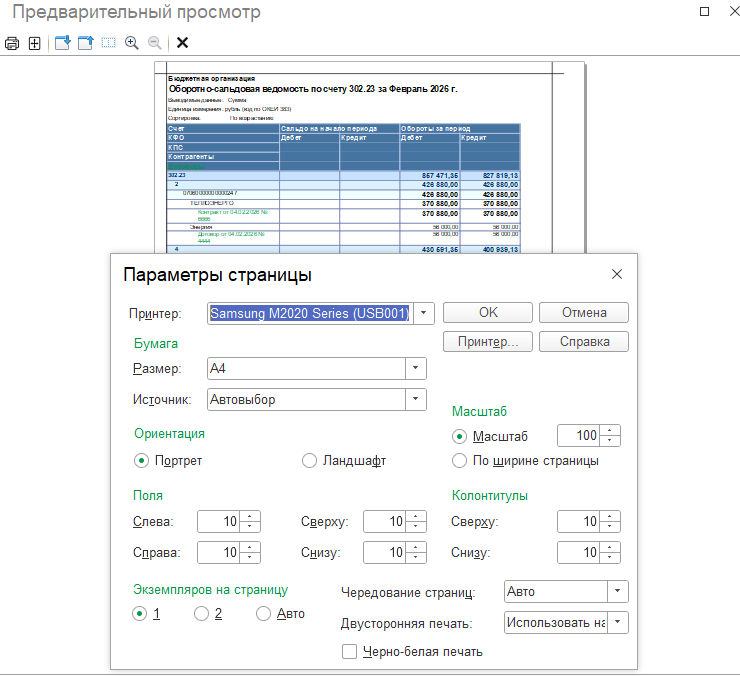Select По ширине страницы scaling
The width and height of the screenshot is (740, 676).
tap(459, 461)
